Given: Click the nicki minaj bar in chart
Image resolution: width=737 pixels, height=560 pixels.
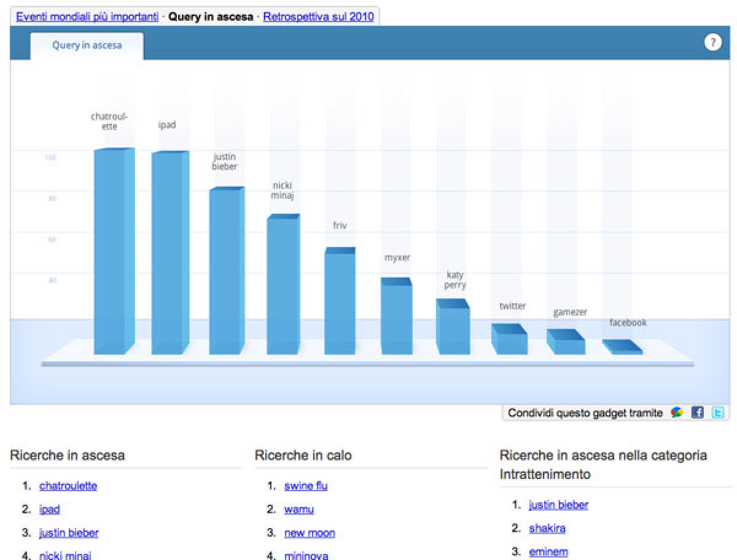Looking at the screenshot, I should tap(283, 284).
